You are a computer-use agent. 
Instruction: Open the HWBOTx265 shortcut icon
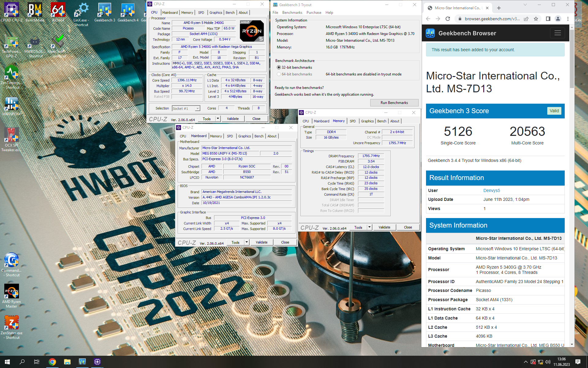[x=35, y=47]
